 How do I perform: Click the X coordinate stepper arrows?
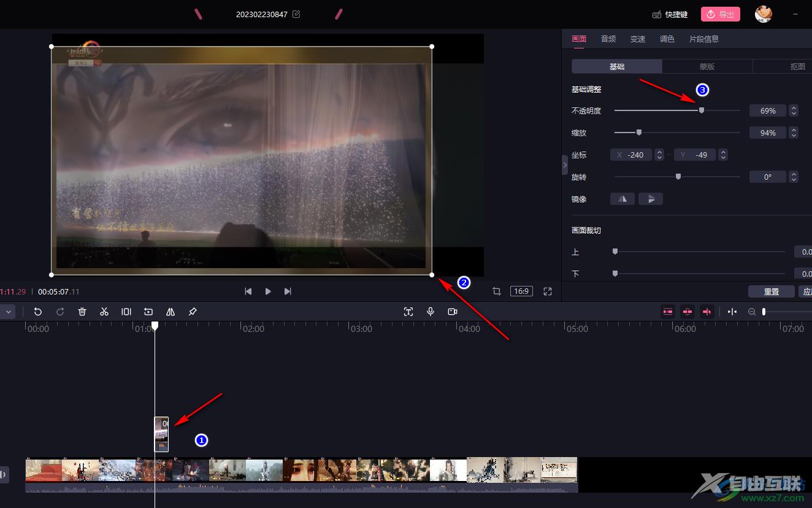pyautogui.click(x=659, y=155)
